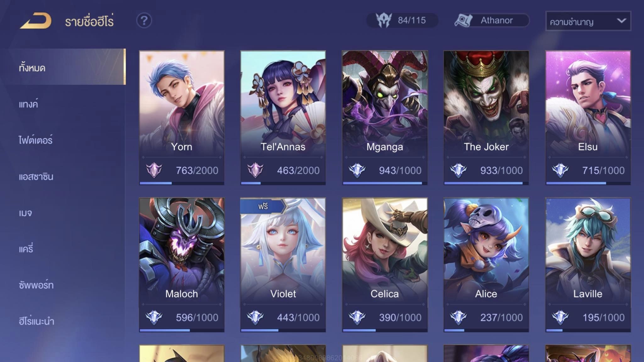Click Laville's mastery badge icon
Image resolution: width=644 pixels, height=362 pixels.
click(x=560, y=317)
